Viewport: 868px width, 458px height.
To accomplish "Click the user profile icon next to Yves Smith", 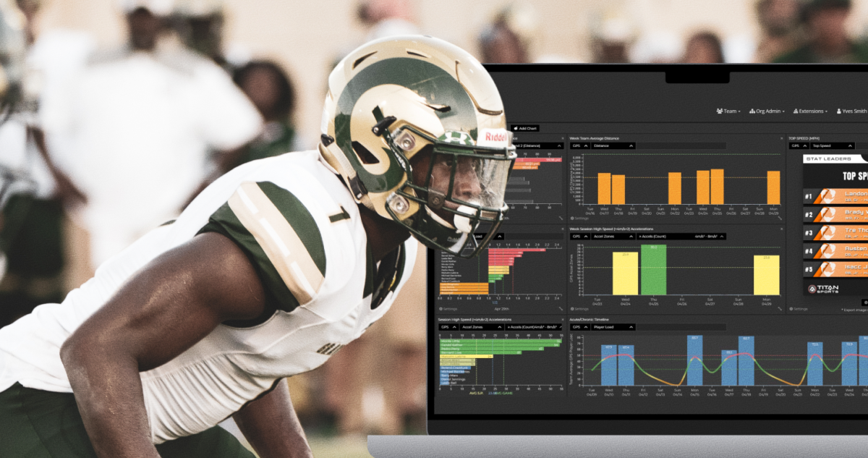I will pos(839,111).
